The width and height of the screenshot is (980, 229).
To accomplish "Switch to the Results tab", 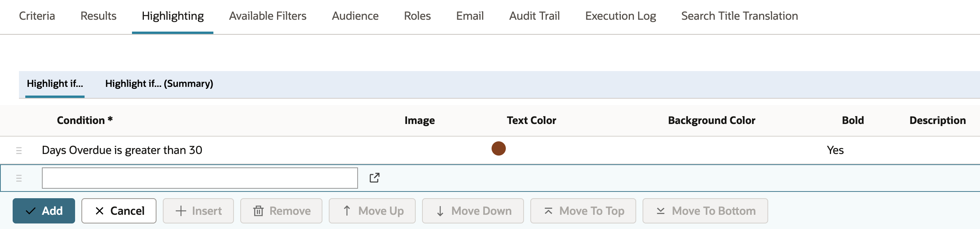I will click(x=98, y=16).
